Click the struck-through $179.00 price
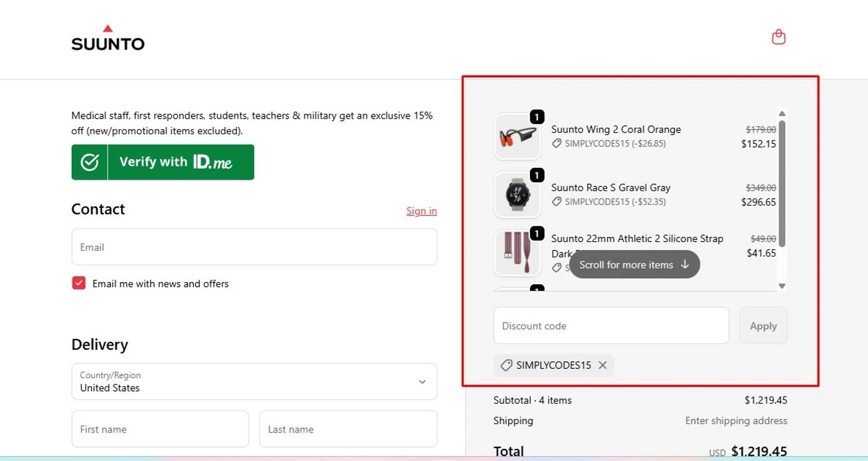 [x=761, y=130]
